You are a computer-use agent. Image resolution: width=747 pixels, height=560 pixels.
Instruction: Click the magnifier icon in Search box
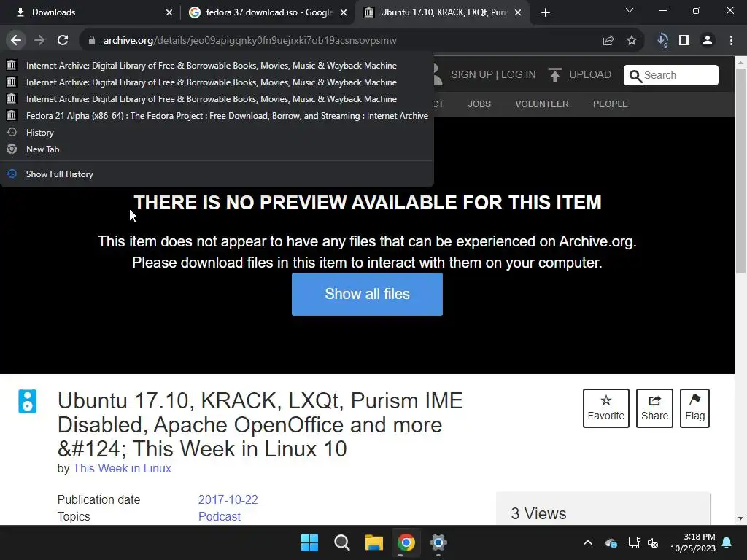(635, 76)
